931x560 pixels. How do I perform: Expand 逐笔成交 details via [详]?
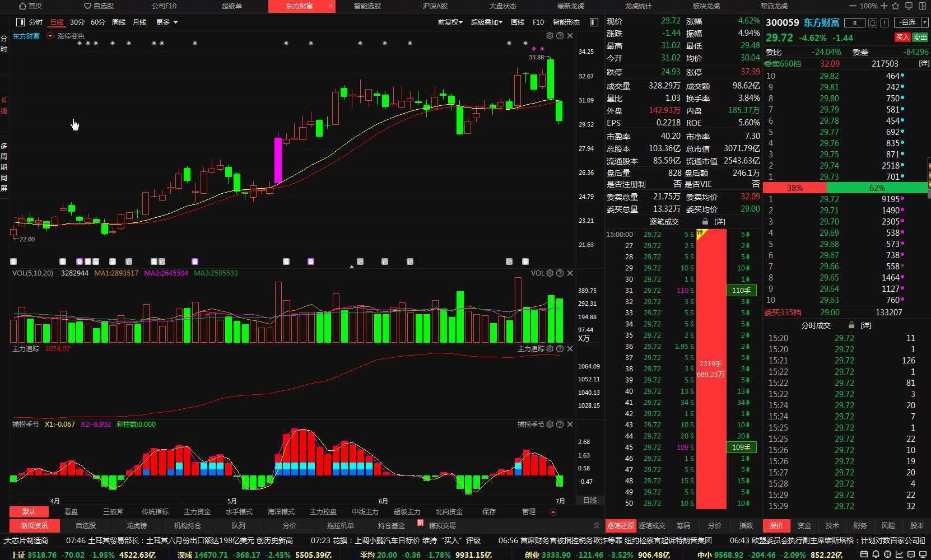720,222
